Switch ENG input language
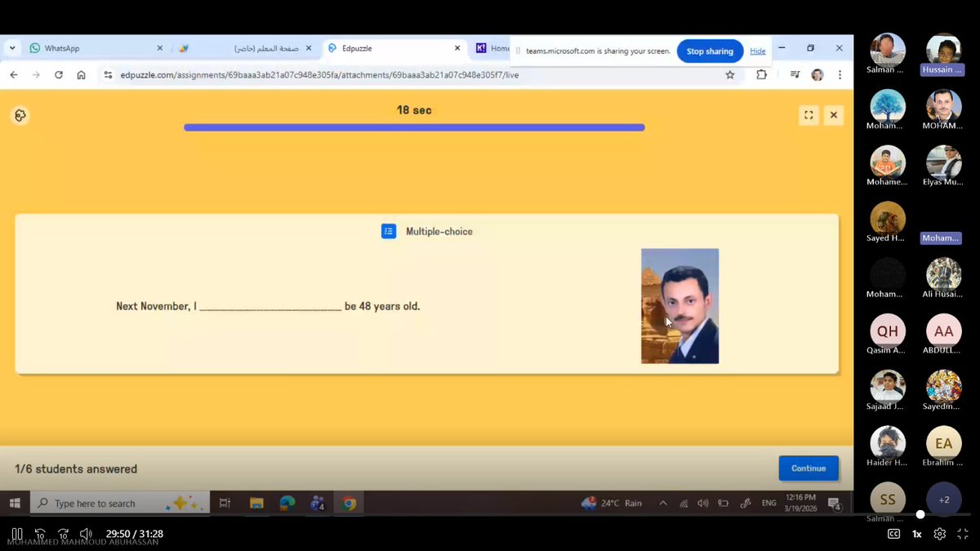The image size is (980, 551). 768,503
